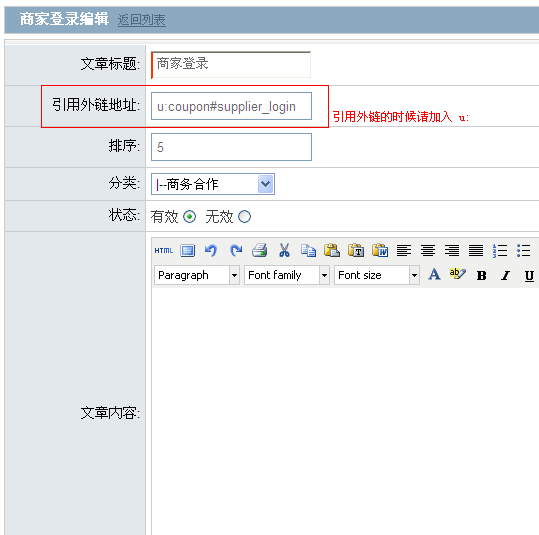The image size is (539, 535).
Task: Open the Font family dropdown
Action: (287, 275)
